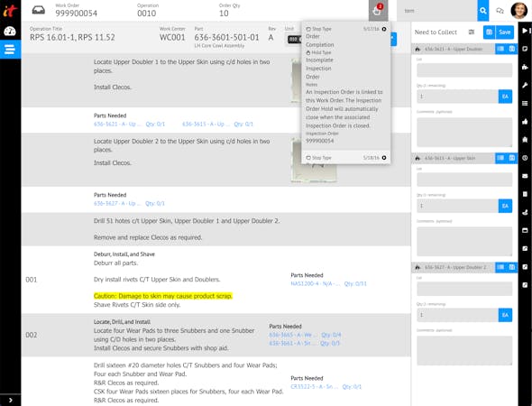Click the Save button in Need to Collect
The width and height of the screenshot is (532, 406).
(505, 32)
